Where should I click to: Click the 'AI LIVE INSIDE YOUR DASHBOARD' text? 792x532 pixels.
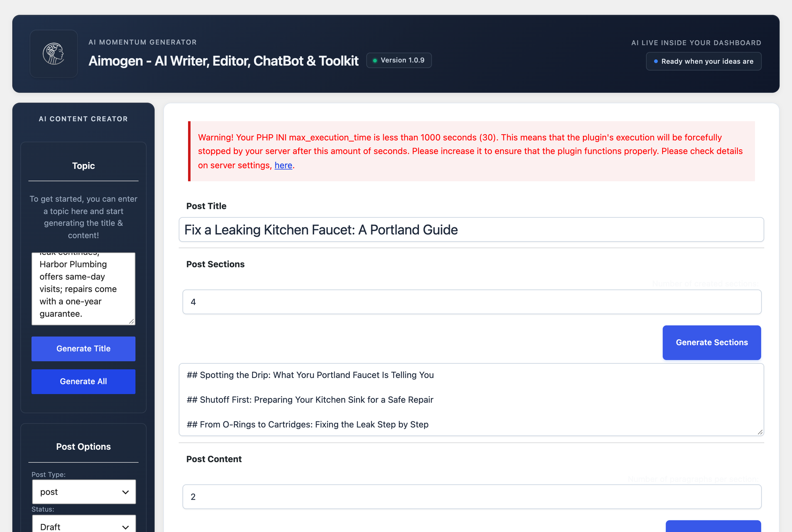696,43
